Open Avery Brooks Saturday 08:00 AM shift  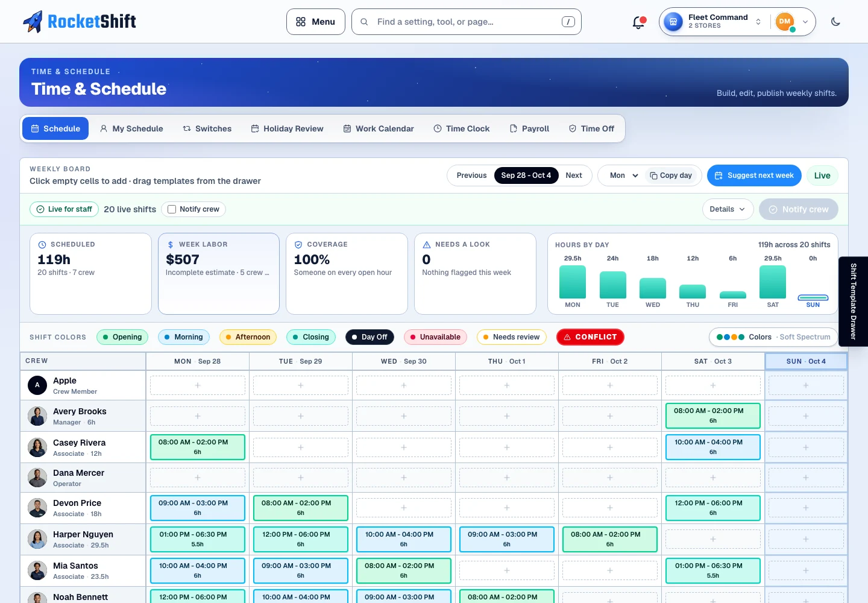[x=713, y=415]
